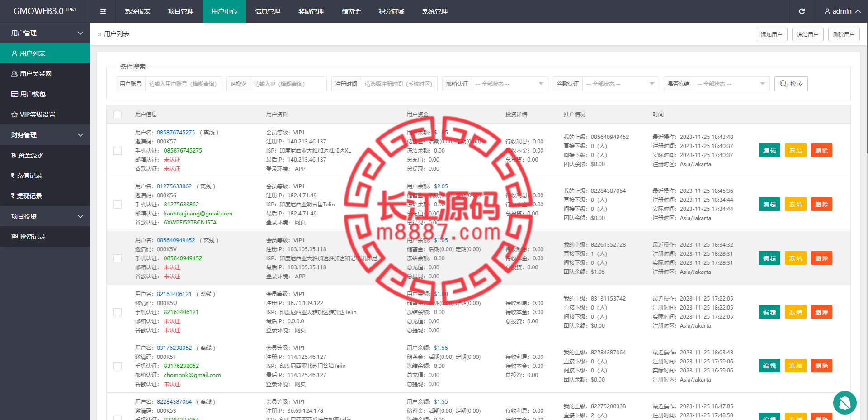The width and height of the screenshot is (868, 420).
Task: Open 充值记录 in the sidebar
Action: [x=45, y=176]
